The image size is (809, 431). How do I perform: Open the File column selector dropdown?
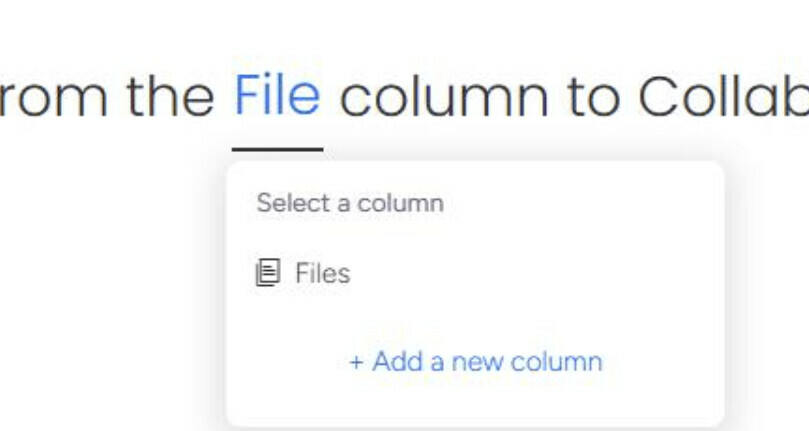[278, 95]
